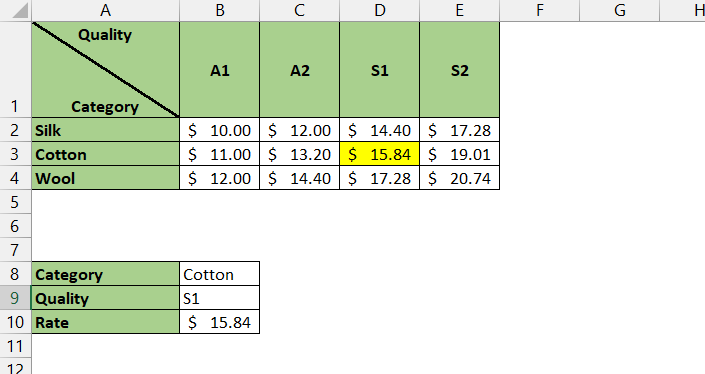
Task: Click the Silk row label cell
Action: 106,130
